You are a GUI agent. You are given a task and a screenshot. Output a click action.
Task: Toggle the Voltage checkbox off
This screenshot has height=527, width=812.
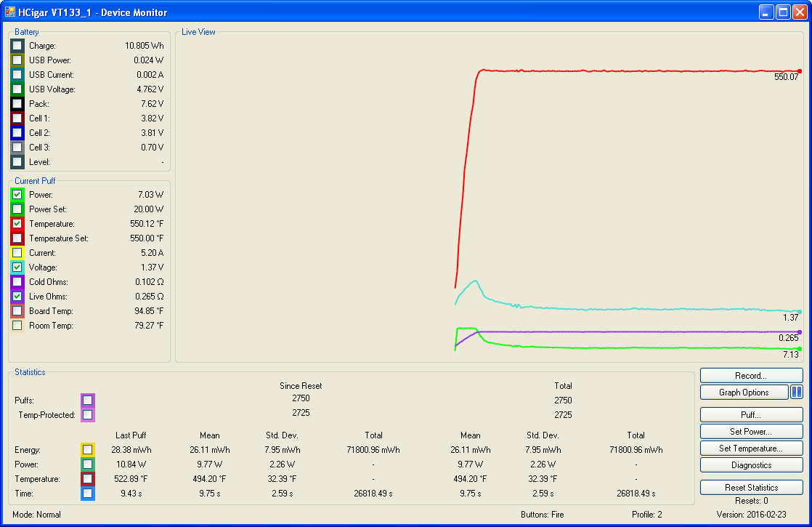[x=17, y=267]
